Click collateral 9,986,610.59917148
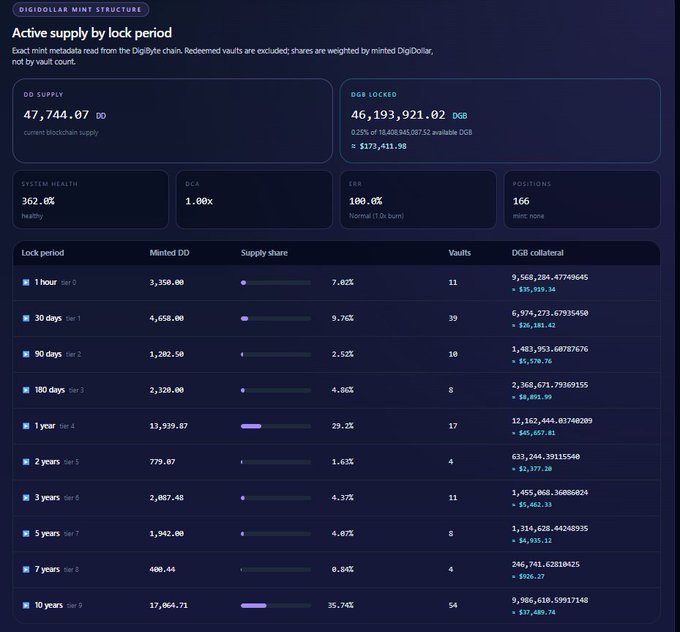The width and height of the screenshot is (680, 632). coord(550,600)
